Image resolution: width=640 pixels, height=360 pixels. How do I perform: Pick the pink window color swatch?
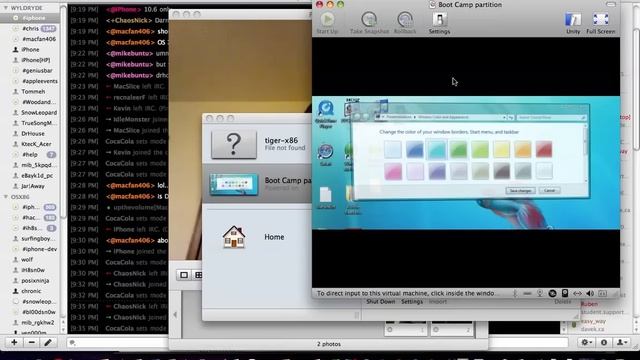click(x=393, y=171)
